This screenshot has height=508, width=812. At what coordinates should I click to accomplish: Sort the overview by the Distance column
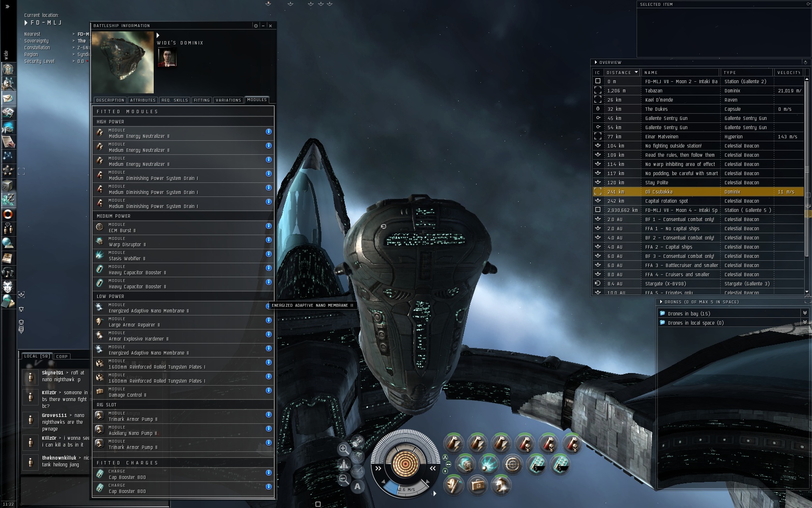[x=622, y=73]
